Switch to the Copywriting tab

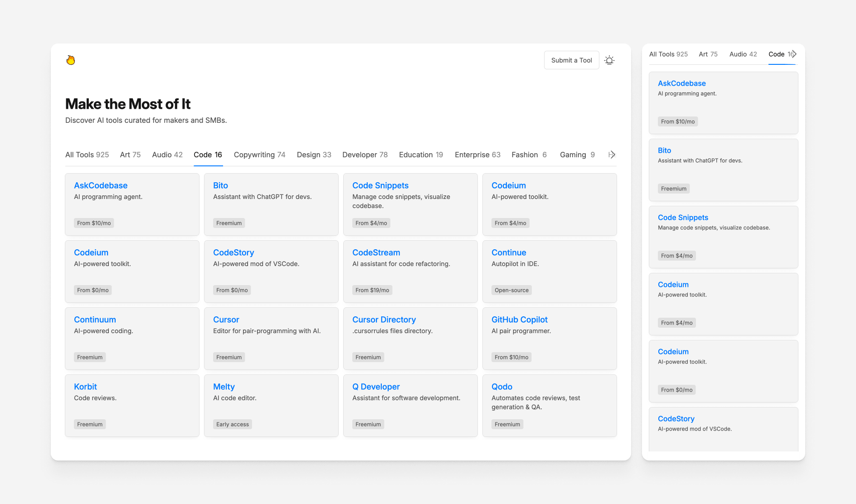259,155
